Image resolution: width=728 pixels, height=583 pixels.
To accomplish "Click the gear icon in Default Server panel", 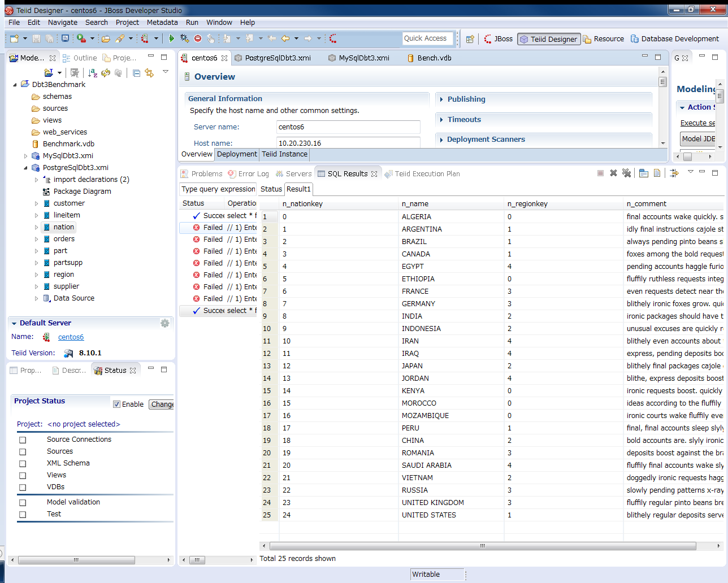I will [165, 323].
